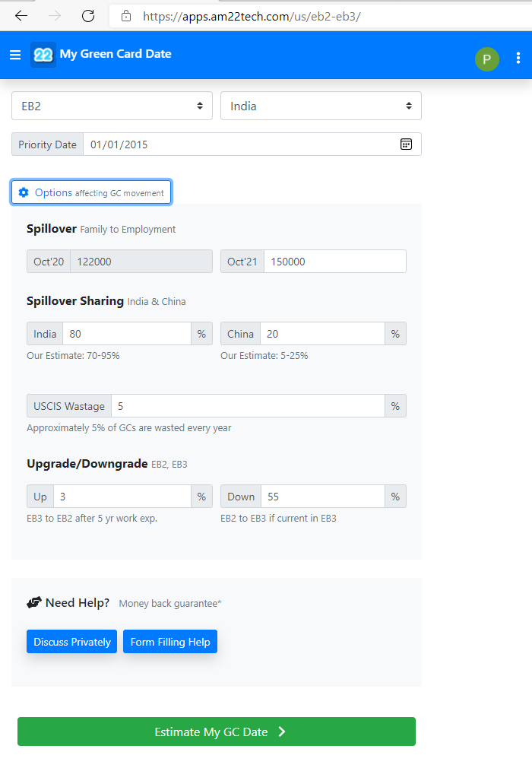Click the browser address bar URL
The image size is (532, 765).
click(251, 16)
